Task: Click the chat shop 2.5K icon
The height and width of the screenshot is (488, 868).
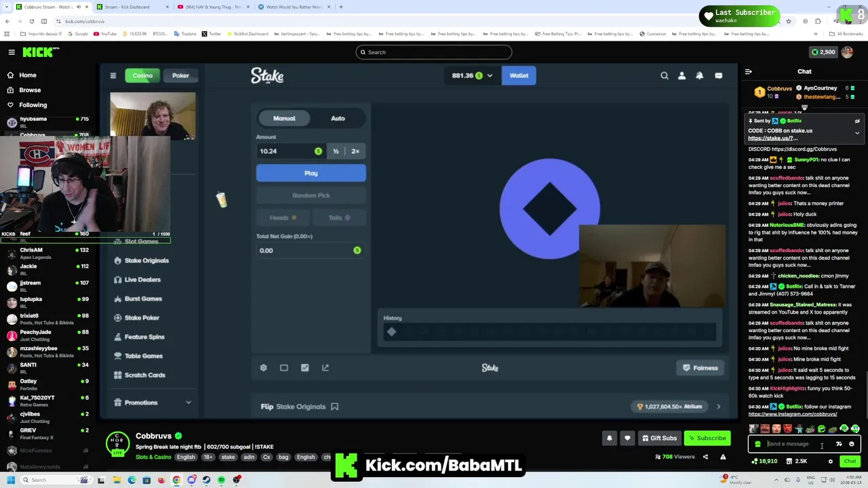Action: pos(796,462)
